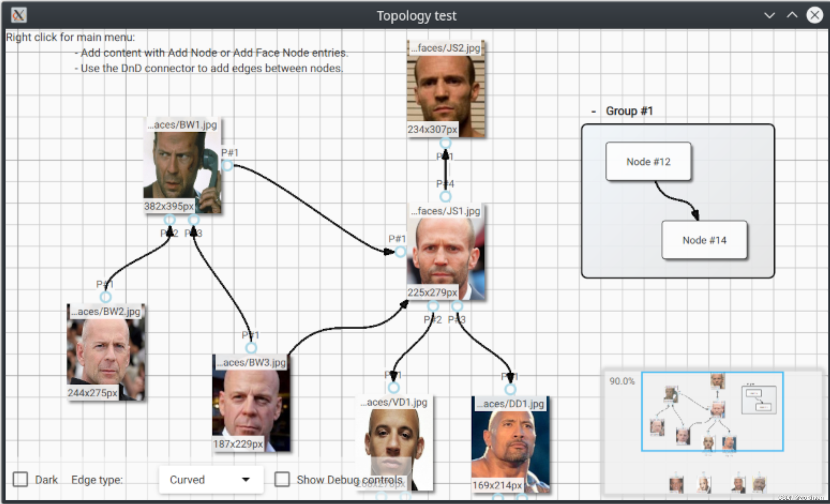The image size is (830, 504).
Task: Click the navigation minimap viewport rectangle
Action: click(x=712, y=412)
